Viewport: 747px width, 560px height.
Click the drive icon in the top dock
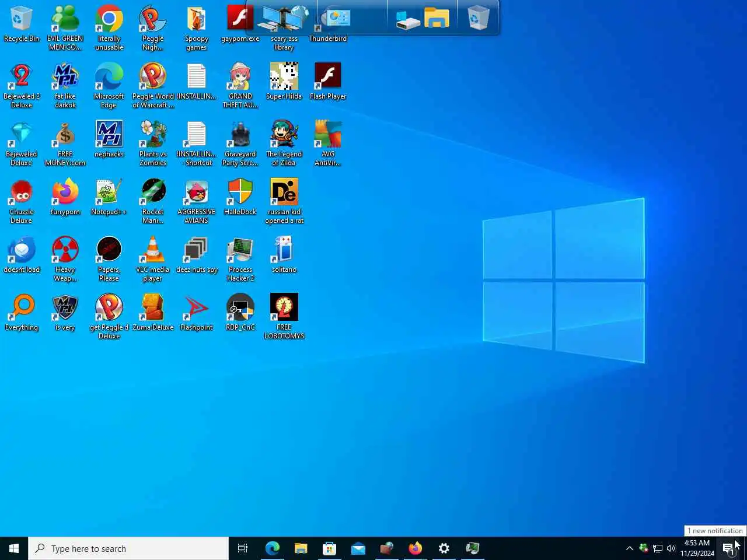pyautogui.click(x=408, y=20)
